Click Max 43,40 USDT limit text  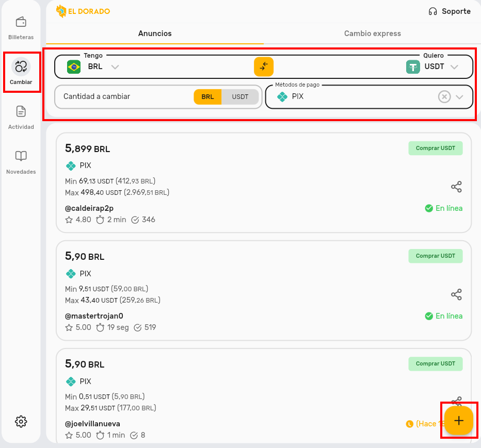click(x=113, y=301)
